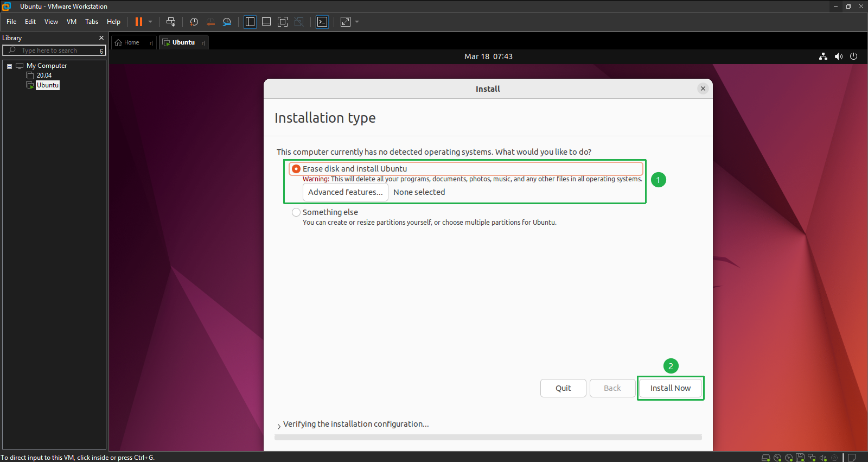Expand the verifying installation configuration details
868x462 pixels.
pos(279,426)
